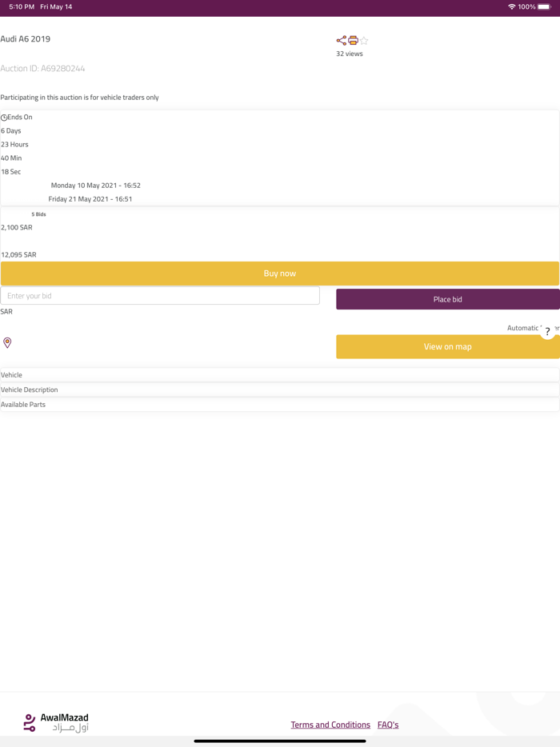Tap the 5 Bids count

click(x=38, y=214)
